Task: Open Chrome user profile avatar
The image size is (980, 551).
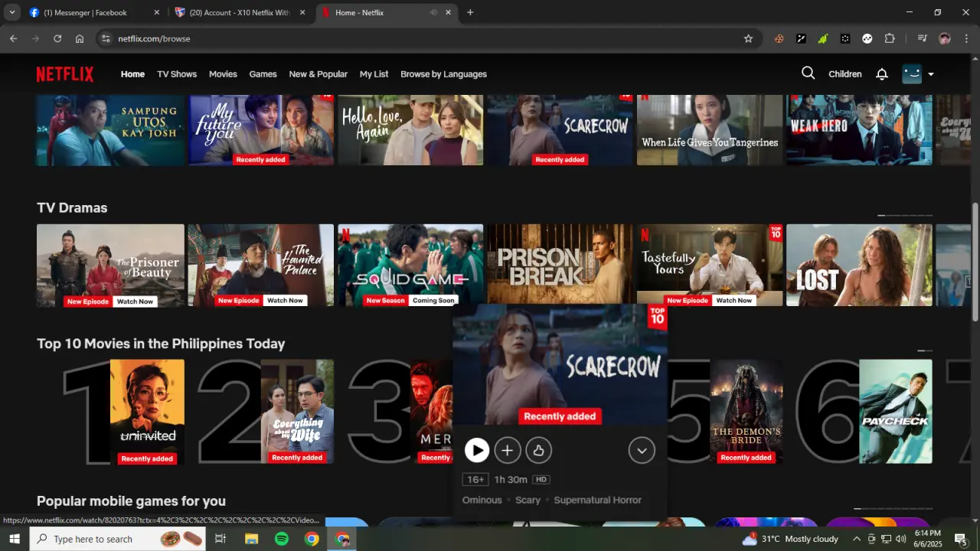Action: tap(945, 38)
